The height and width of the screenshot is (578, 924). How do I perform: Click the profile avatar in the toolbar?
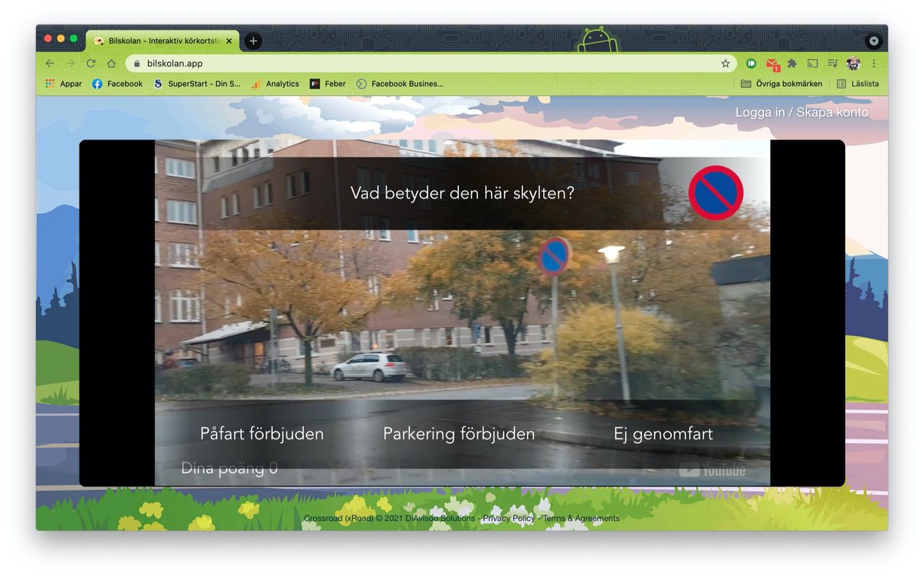(x=853, y=64)
